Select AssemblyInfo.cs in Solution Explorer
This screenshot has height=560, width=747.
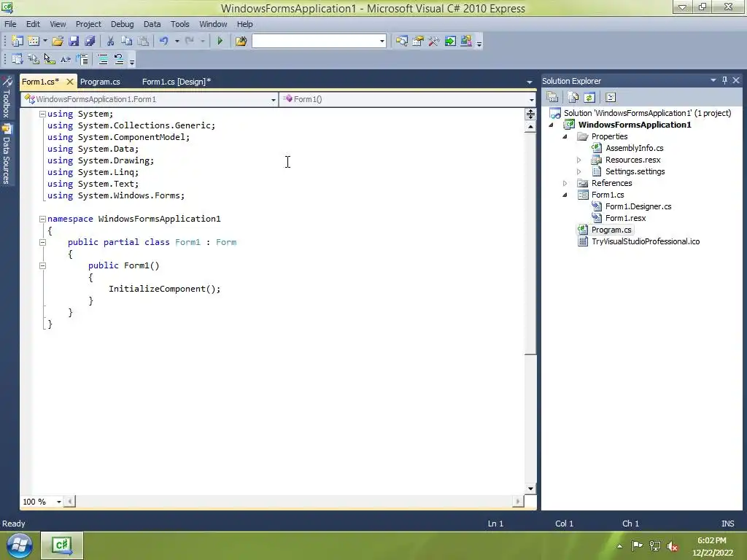[x=634, y=148]
